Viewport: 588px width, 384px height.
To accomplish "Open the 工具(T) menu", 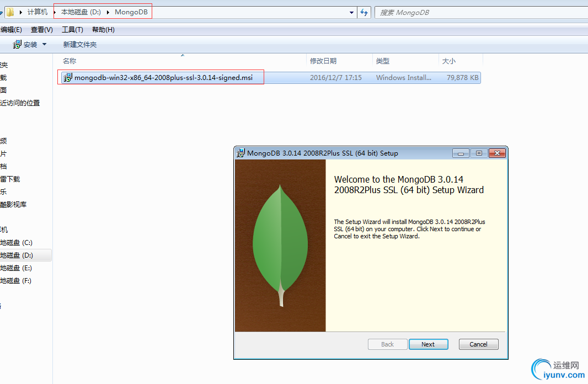I will [x=72, y=30].
